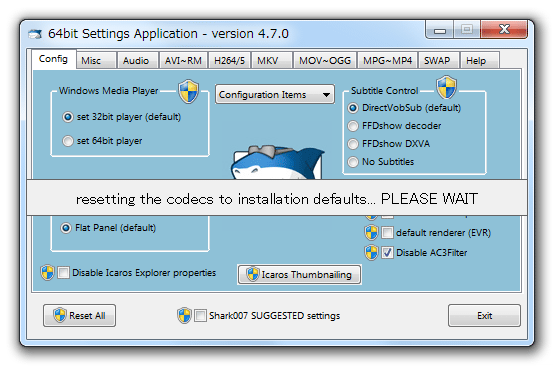Click the UAC shield beside Windows Media Player
The width and height of the screenshot is (558, 369).
(x=188, y=91)
